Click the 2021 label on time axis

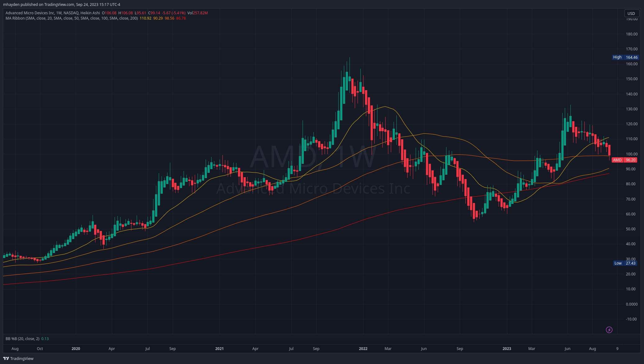(219, 349)
